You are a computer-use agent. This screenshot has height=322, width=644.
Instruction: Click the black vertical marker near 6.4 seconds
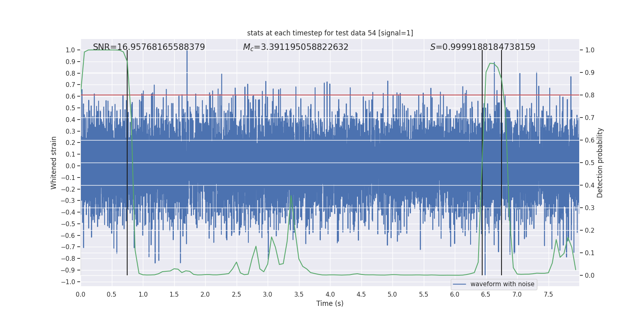[x=482, y=163]
